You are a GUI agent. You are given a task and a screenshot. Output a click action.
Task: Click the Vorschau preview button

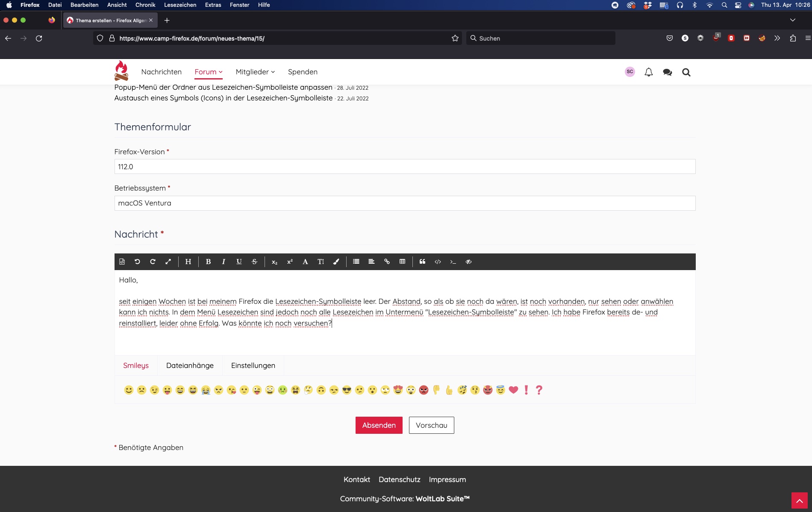[x=432, y=425]
